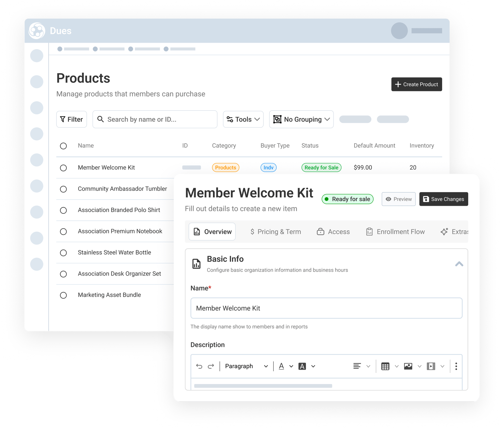Click undo in description editor

199,366
